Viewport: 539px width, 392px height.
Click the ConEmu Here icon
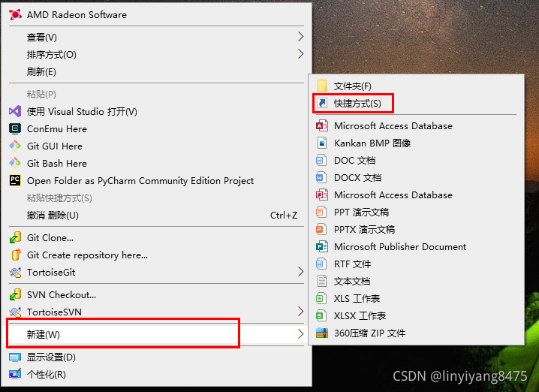[15, 128]
